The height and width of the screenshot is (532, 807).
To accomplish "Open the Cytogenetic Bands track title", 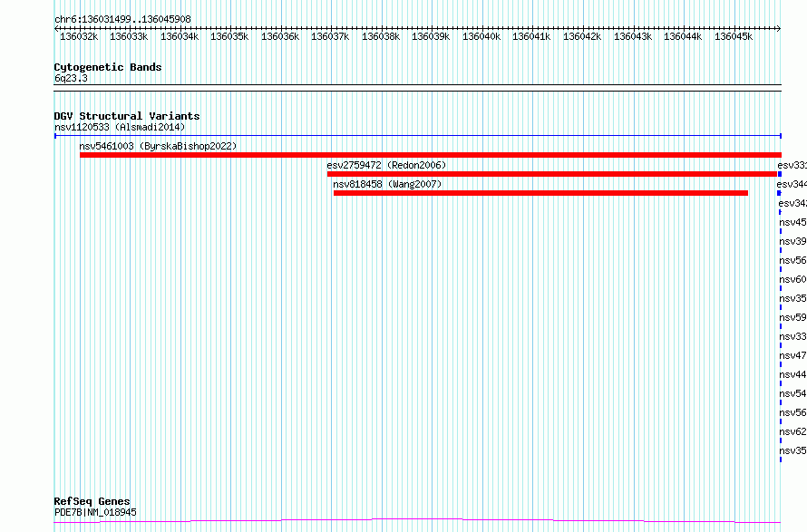I will pos(108,67).
